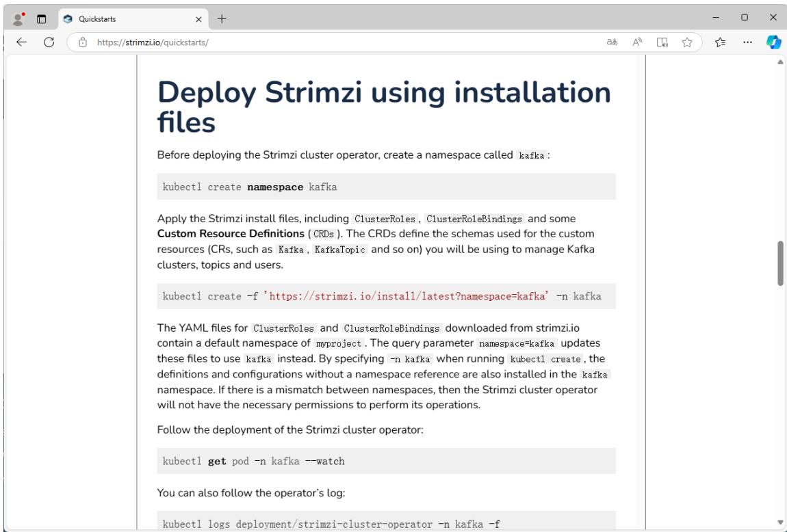This screenshot has height=532, width=787.
Task: Click scrollbar down arrow
Action: [x=780, y=522]
